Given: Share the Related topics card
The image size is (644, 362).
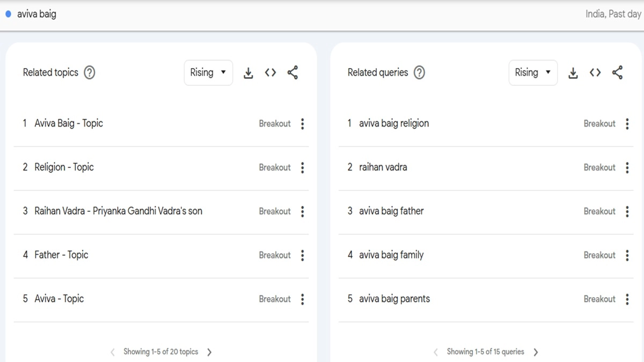Looking at the screenshot, I should coord(292,73).
